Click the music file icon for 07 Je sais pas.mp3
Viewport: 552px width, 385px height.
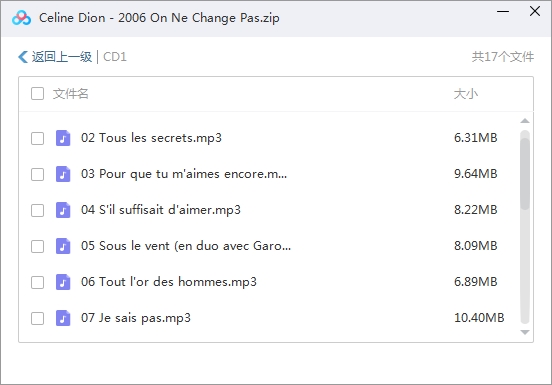coord(63,318)
